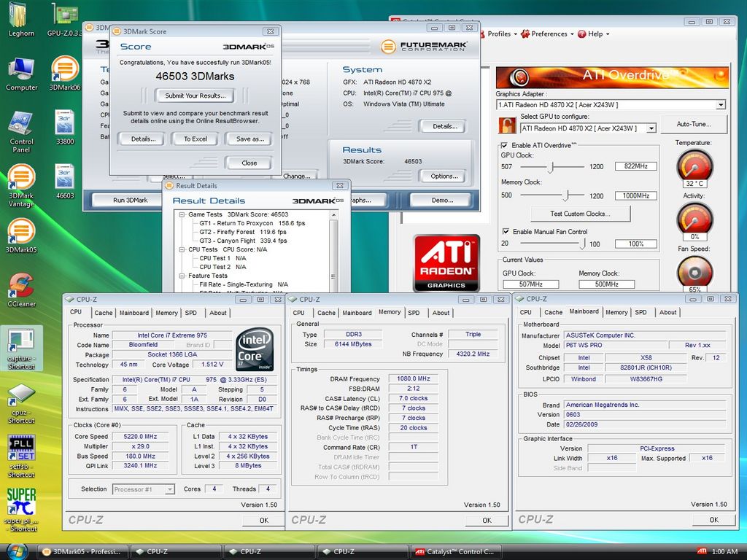The height and width of the screenshot is (560, 747).
Task: Open the Preferences menu in Catalyst
Action: (547, 34)
